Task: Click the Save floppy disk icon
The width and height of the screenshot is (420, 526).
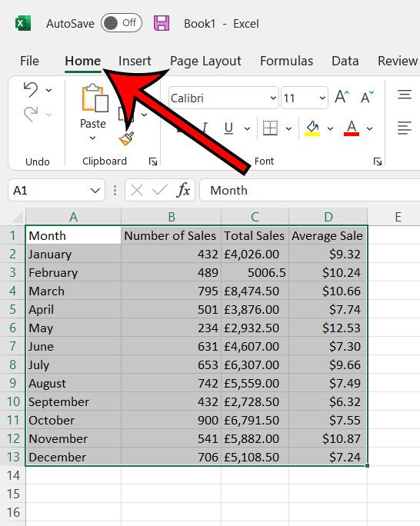Action: click(162, 24)
